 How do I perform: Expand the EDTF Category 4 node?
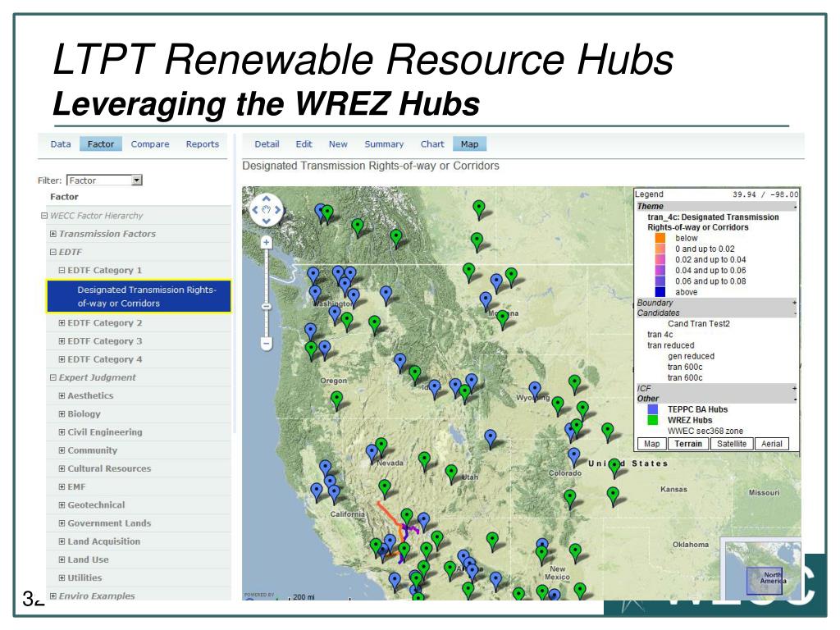[x=62, y=359]
